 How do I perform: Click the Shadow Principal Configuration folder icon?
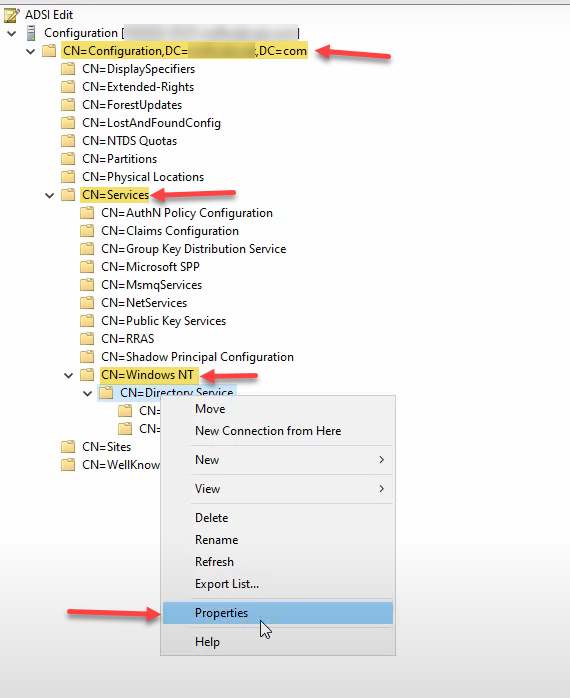(87, 357)
